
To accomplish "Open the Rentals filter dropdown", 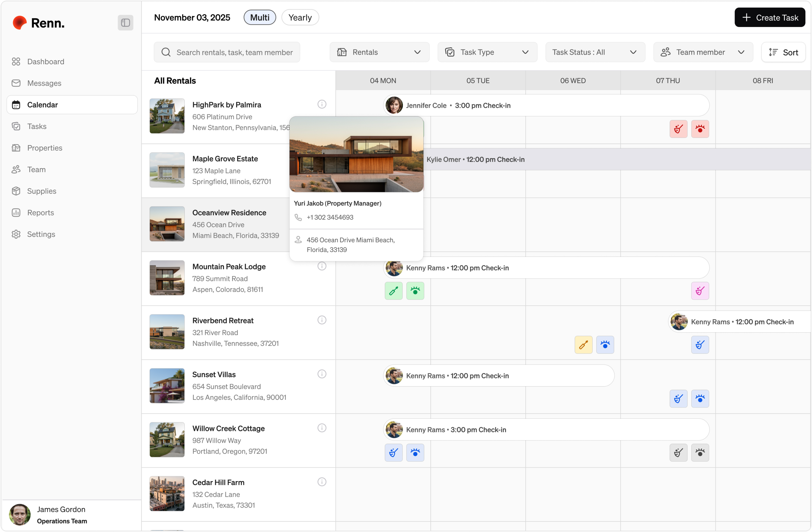I will pyautogui.click(x=379, y=52).
